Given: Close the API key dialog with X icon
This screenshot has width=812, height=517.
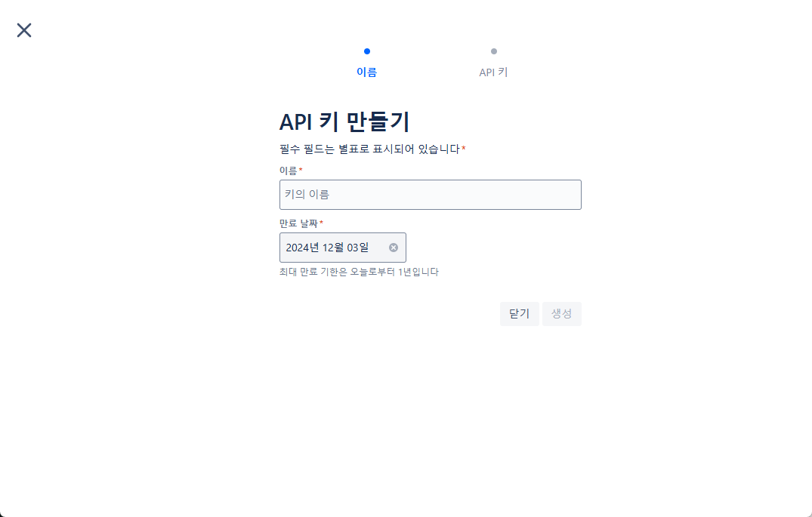Looking at the screenshot, I should [24, 30].
